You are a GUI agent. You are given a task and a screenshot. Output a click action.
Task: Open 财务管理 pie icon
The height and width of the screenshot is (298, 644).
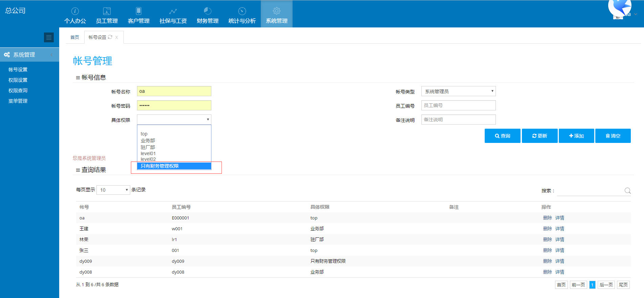(x=208, y=11)
